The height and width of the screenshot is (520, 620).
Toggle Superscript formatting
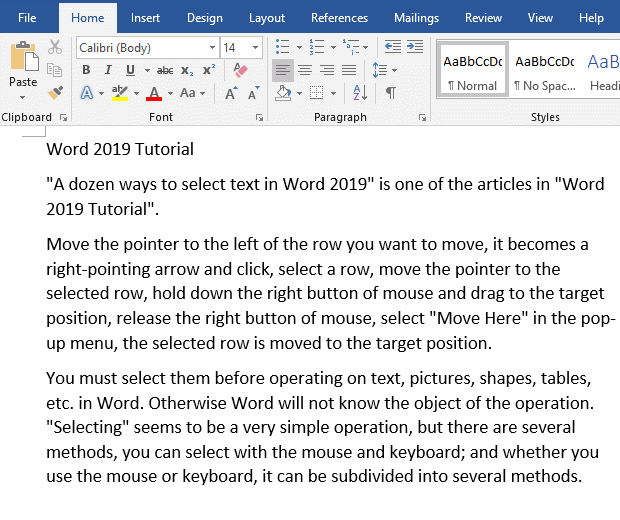pos(209,70)
